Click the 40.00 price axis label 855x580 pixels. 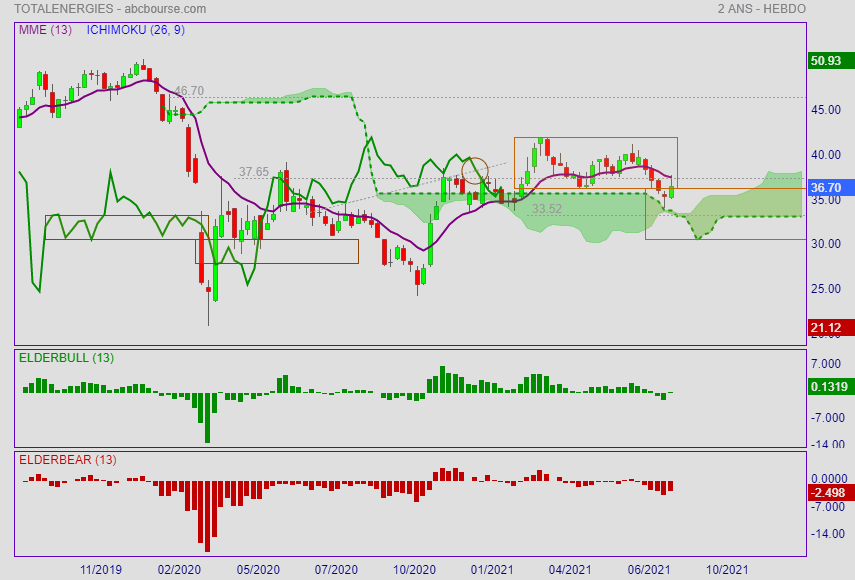click(826, 155)
